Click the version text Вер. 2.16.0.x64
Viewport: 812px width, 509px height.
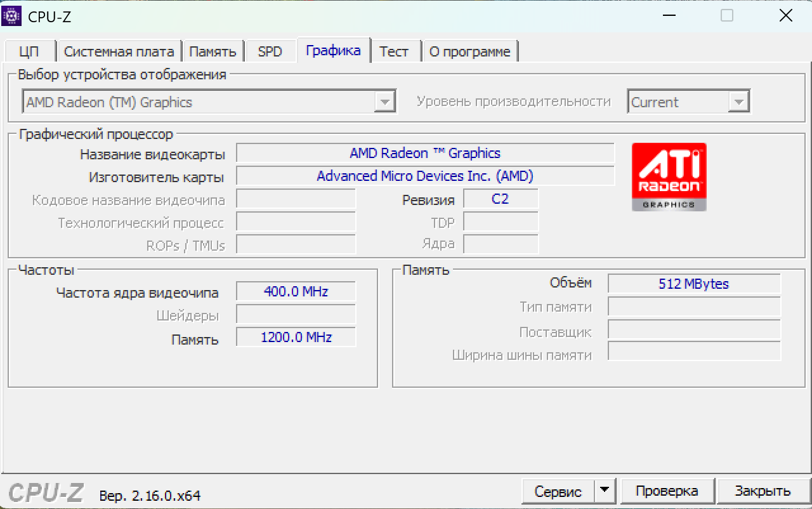click(150, 495)
